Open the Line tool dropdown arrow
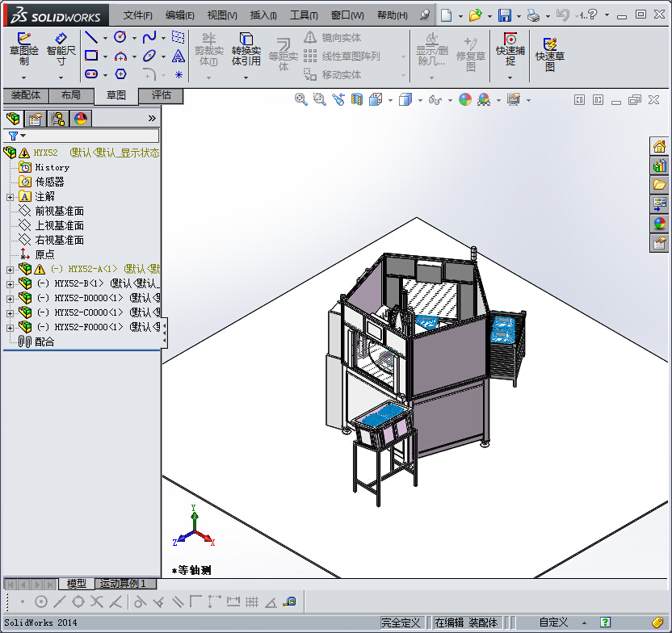The image size is (672, 633). (x=106, y=38)
